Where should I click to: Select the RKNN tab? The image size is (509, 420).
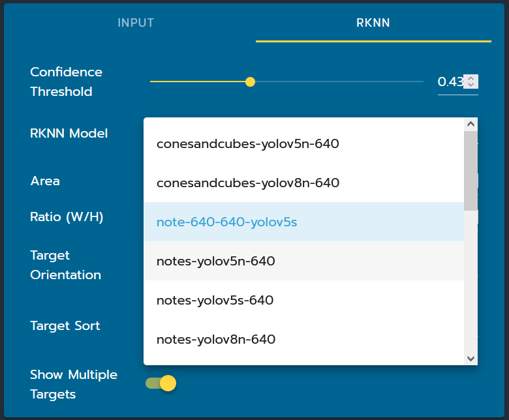coord(373,23)
